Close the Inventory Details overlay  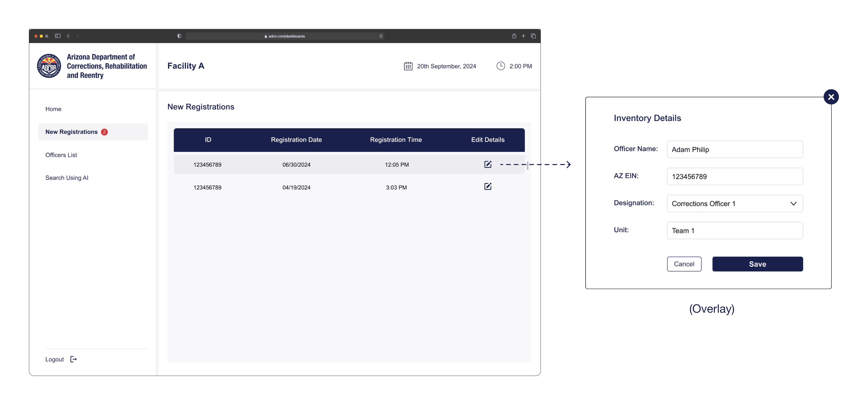coord(831,97)
